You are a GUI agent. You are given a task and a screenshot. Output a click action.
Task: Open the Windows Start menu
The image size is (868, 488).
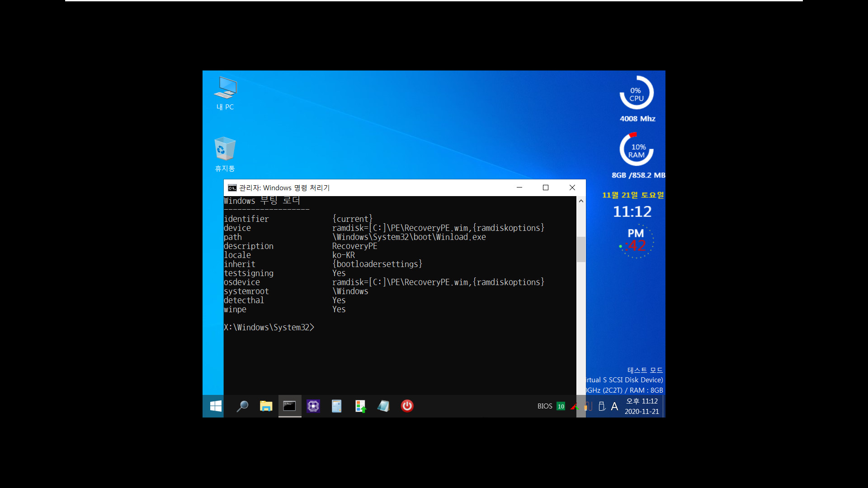[x=216, y=406]
